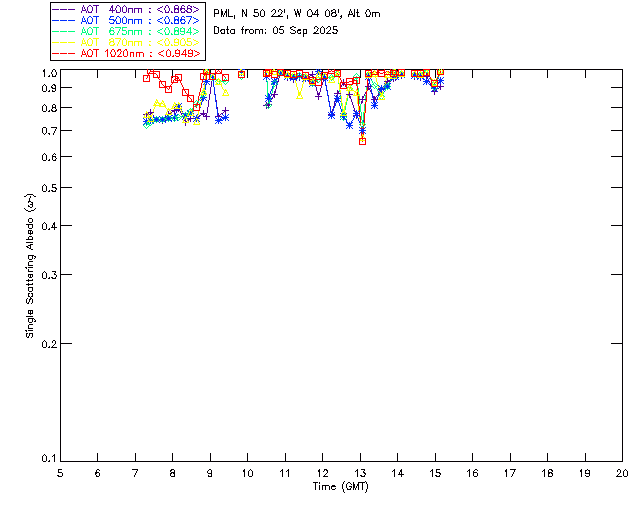This screenshot has height=512, width=640.
Task: Click the Time (GMT) axis label
Action: [340, 487]
